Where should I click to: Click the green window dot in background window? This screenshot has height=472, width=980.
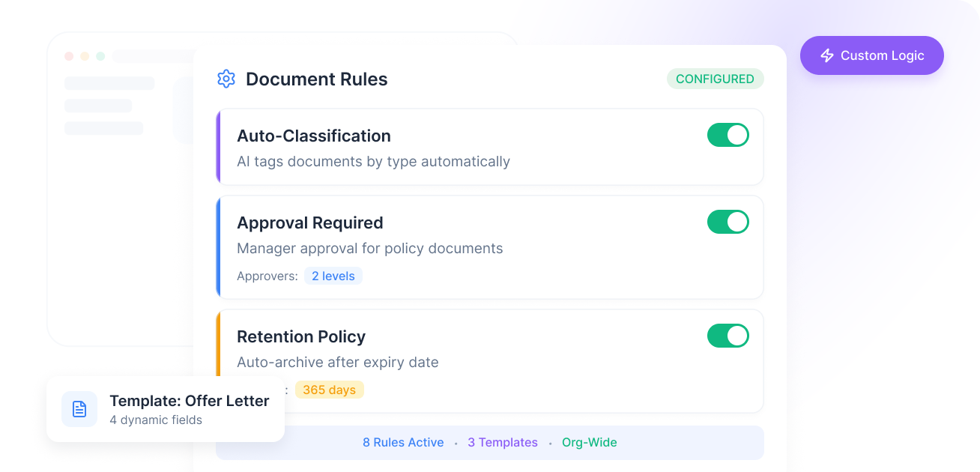(100, 56)
